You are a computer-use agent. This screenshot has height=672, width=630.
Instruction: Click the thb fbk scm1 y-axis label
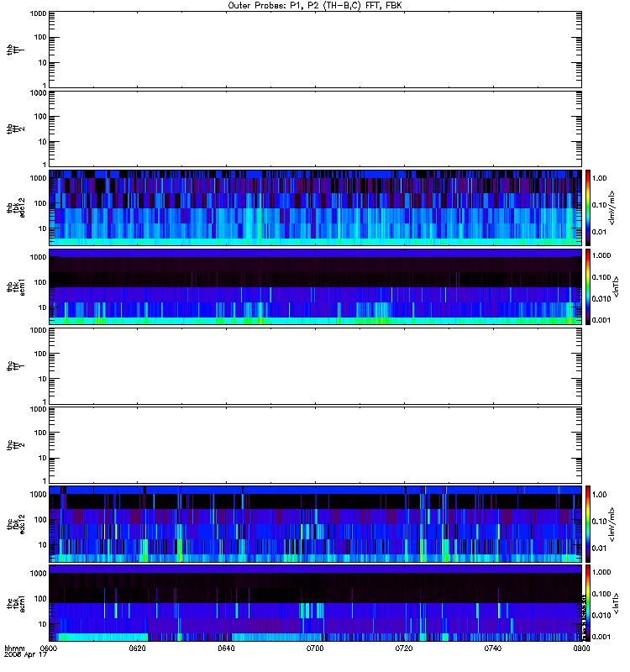pyautogui.click(x=16, y=286)
